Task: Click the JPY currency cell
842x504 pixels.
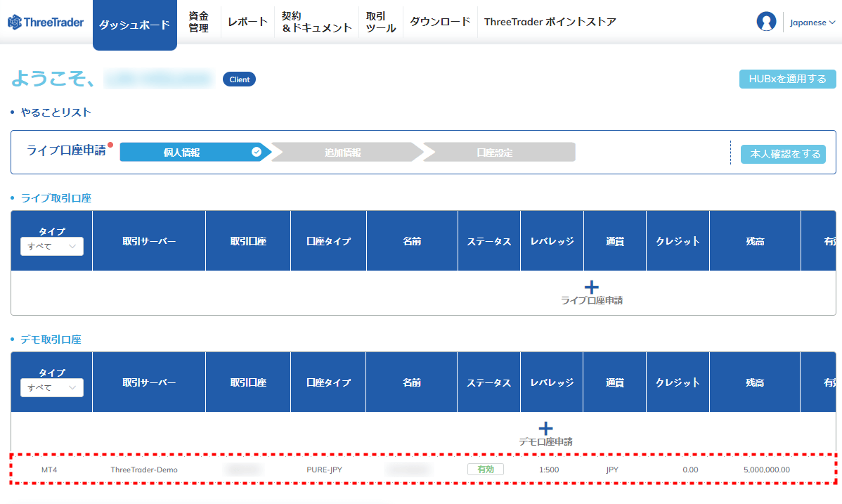Action: tap(612, 470)
